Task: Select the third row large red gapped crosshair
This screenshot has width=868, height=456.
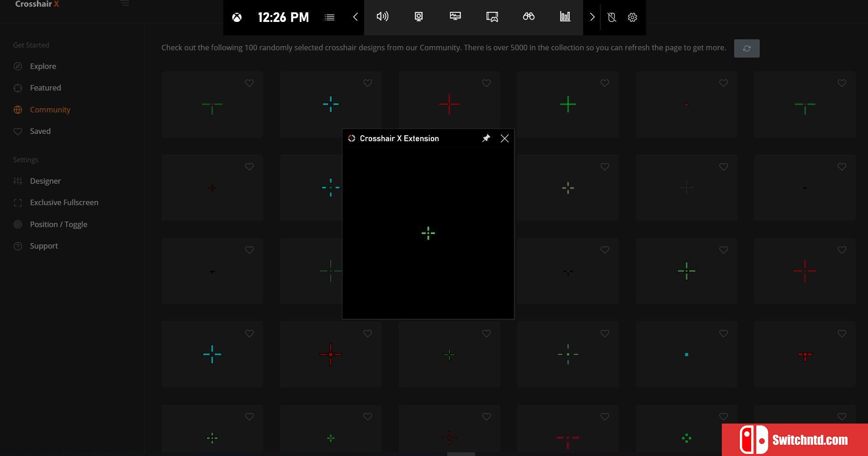Action: point(805,271)
